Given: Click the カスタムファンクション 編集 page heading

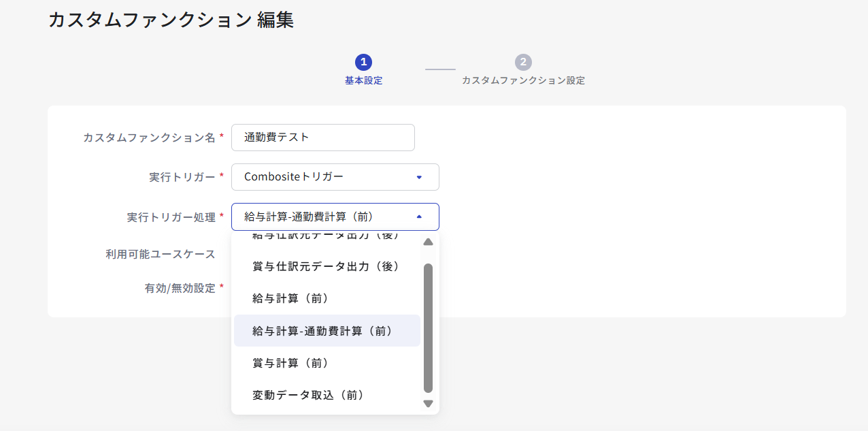Looking at the screenshot, I should [171, 20].
